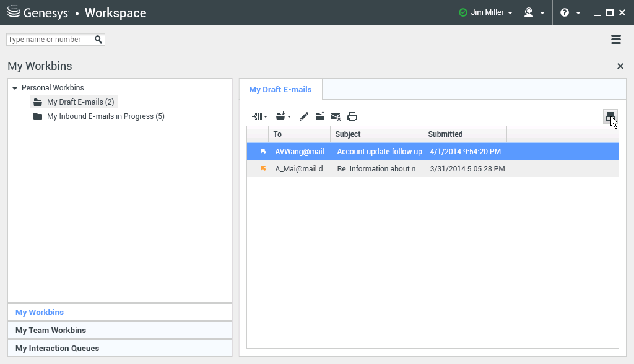The height and width of the screenshot is (364, 634).
Task: Open the Jim Miller status dropdown
Action: 486,12
